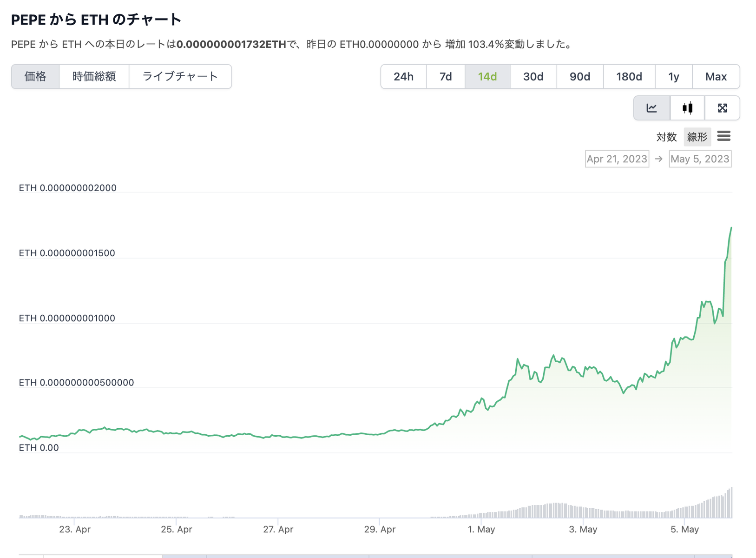Open fullscreen chart icon
The image size is (756, 558).
722,108
